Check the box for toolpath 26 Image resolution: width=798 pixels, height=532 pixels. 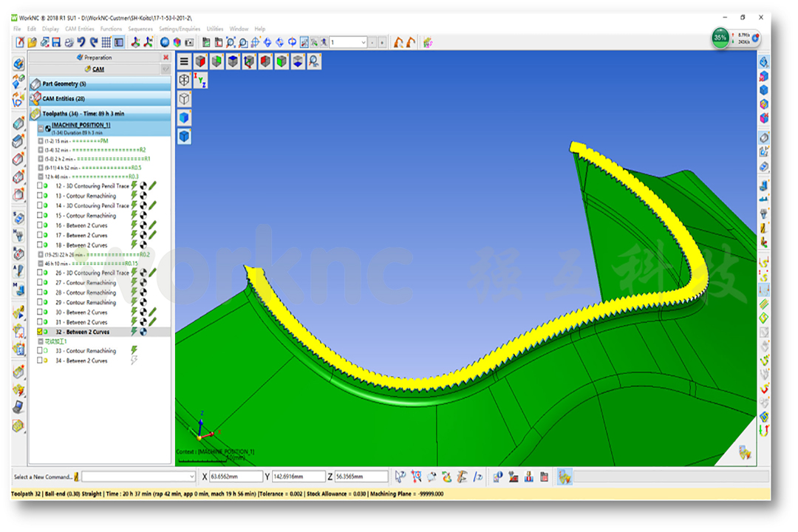pos(40,273)
